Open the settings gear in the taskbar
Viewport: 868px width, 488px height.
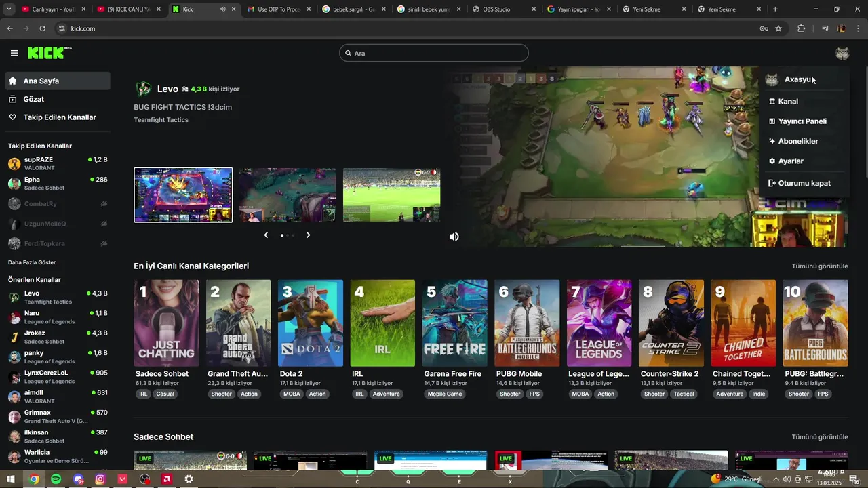point(189,479)
